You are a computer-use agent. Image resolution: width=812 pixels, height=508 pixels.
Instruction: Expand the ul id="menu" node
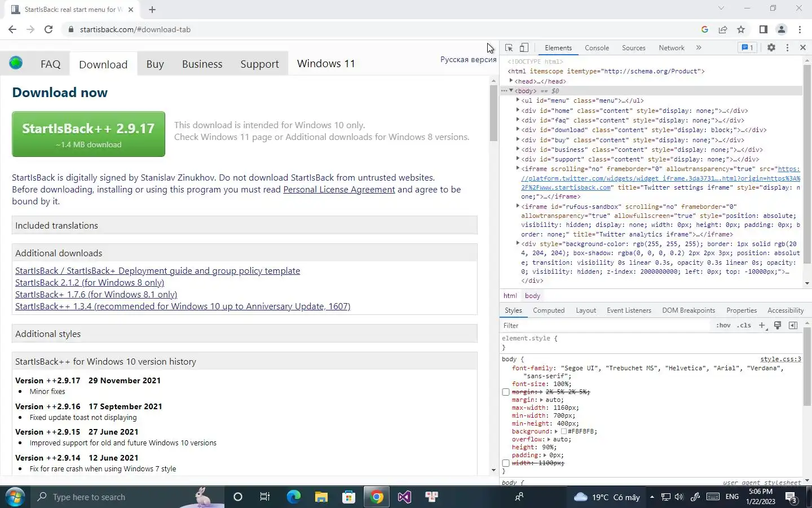pos(518,100)
